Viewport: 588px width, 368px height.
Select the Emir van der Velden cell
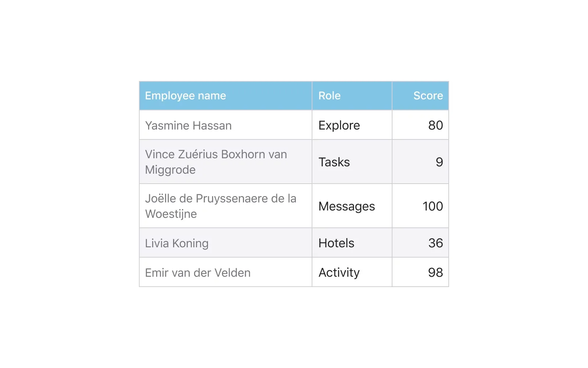point(226,272)
